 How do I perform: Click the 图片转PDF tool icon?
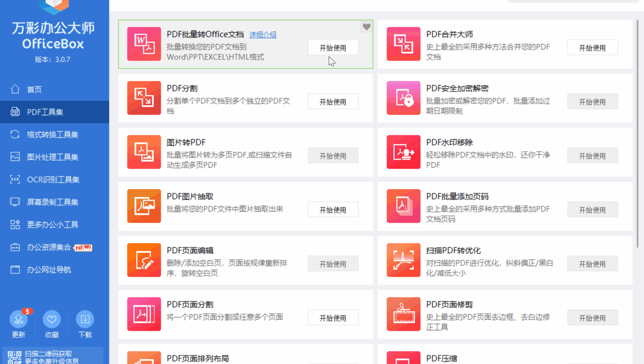pos(144,152)
